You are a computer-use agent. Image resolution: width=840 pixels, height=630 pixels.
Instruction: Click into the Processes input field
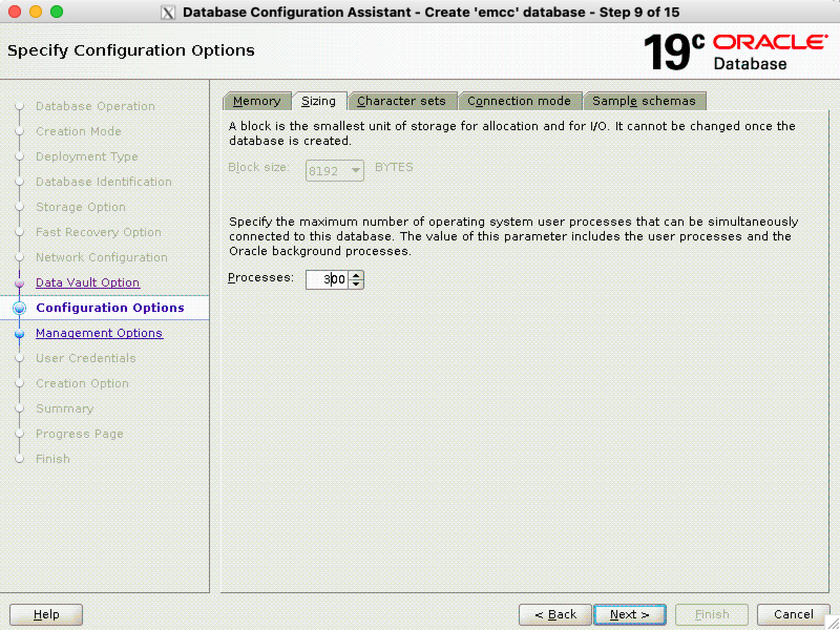tap(327, 280)
